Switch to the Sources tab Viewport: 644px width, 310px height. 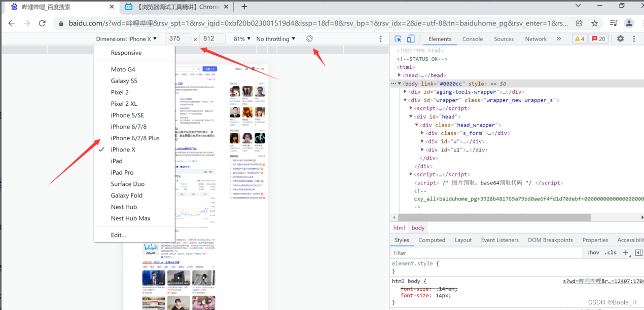click(x=504, y=39)
